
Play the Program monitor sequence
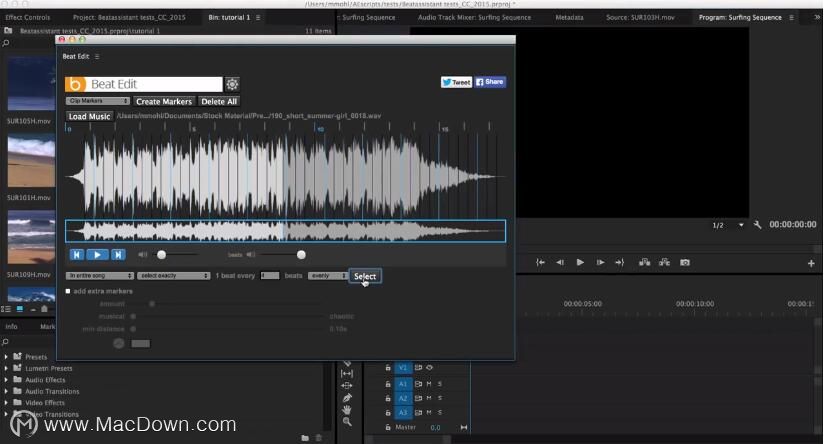click(580, 262)
